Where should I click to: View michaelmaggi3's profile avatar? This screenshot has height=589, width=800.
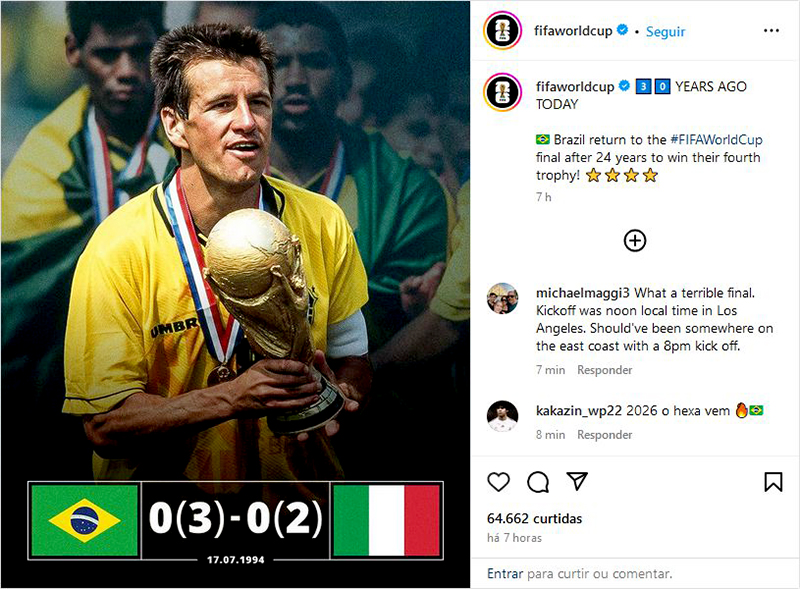[x=502, y=299]
